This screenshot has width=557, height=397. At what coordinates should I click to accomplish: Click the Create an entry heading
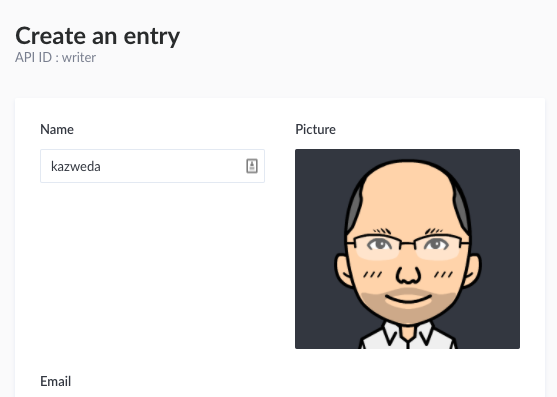[x=98, y=36]
